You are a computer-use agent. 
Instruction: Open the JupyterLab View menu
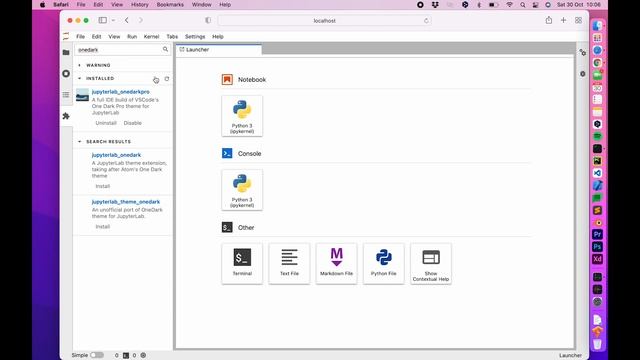114,36
